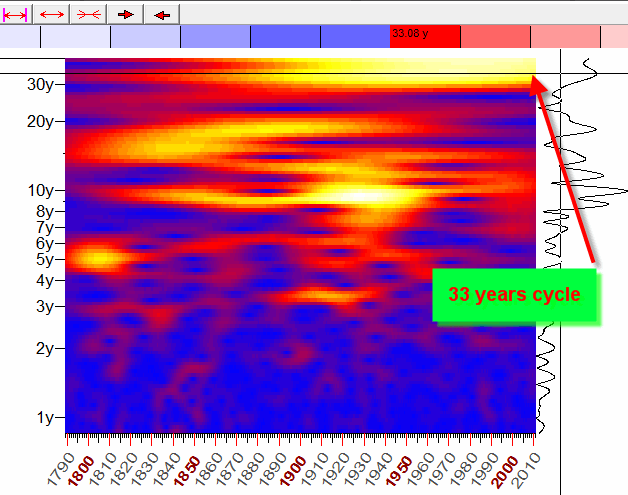Click the yellow 5y hotspot near 1805
628x495 pixels.
point(97,258)
